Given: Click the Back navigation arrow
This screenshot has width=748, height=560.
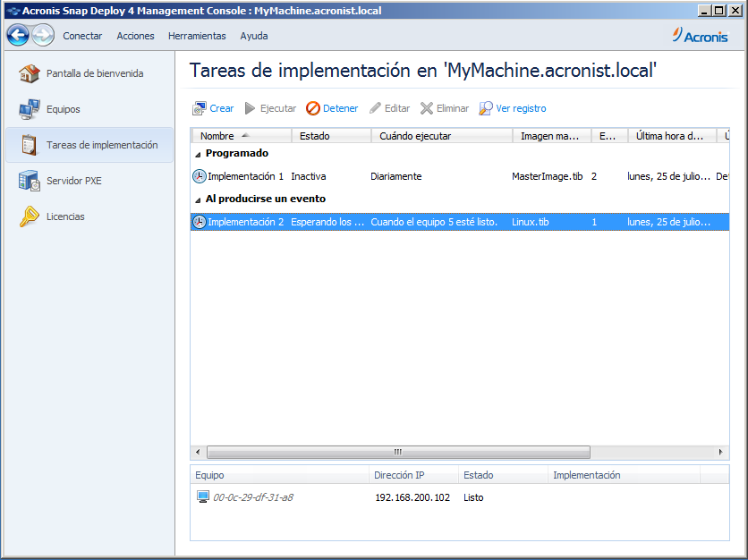Looking at the screenshot, I should [18, 36].
